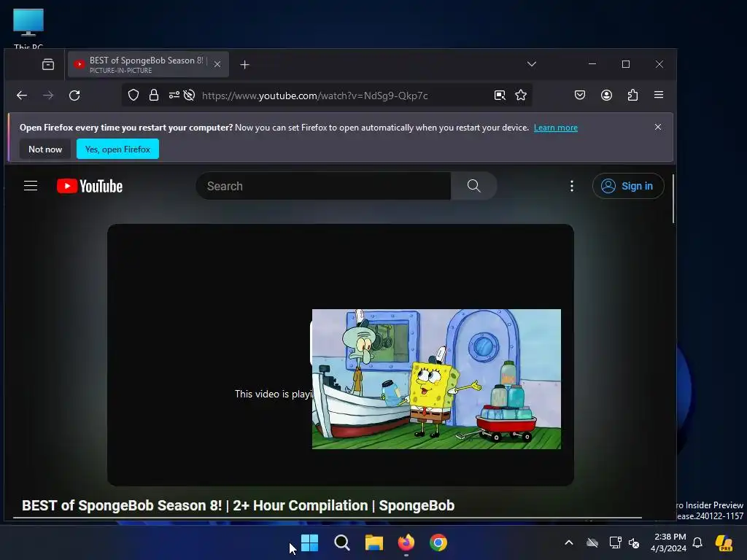This screenshot has width=747, height=560.
Task: Click the YouTube logo
Action: pos(90,186)
